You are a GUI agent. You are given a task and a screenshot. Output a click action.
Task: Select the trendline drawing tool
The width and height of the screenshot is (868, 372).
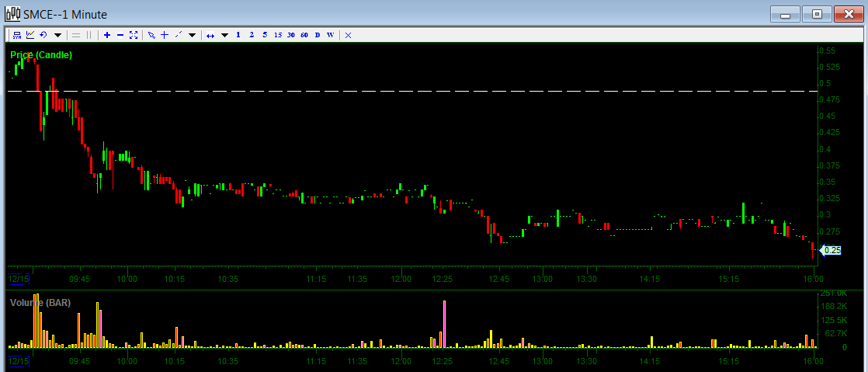(179, 35)
